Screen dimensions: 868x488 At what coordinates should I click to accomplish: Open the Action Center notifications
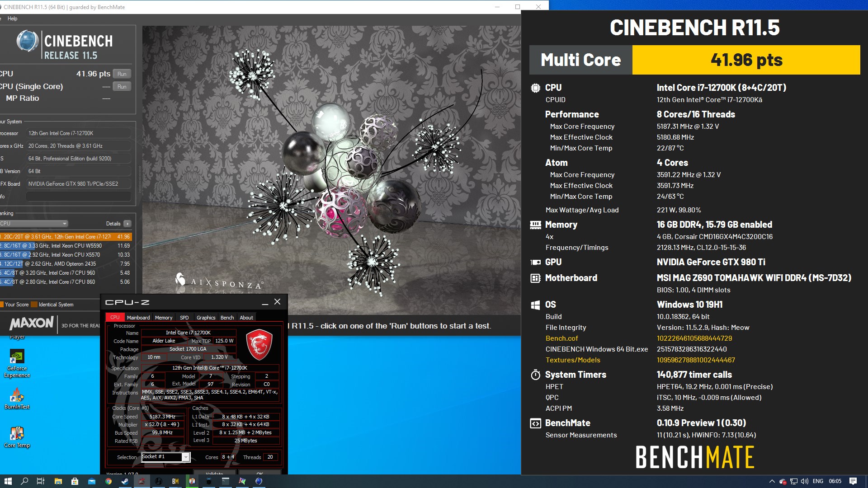(x=853, y=481)
